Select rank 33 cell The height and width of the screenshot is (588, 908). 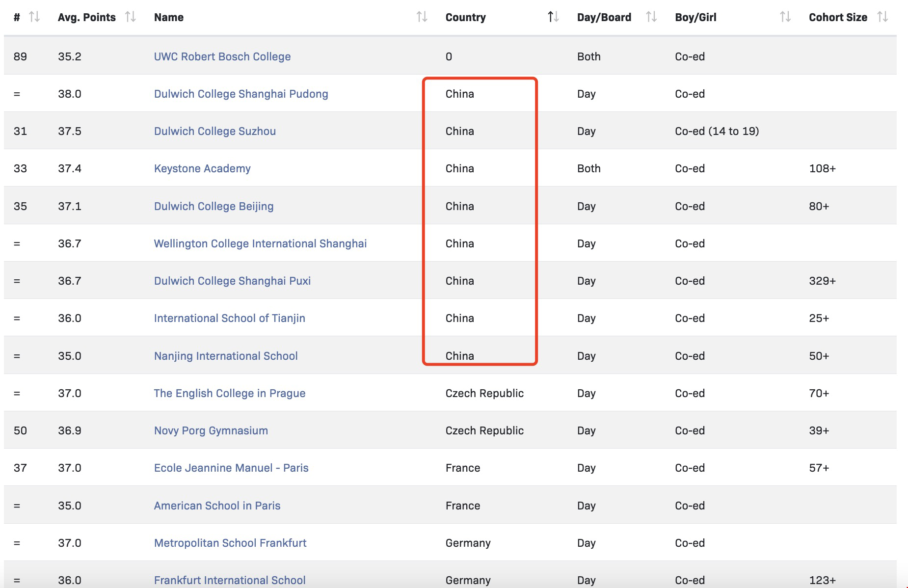[x=20, y=168]
